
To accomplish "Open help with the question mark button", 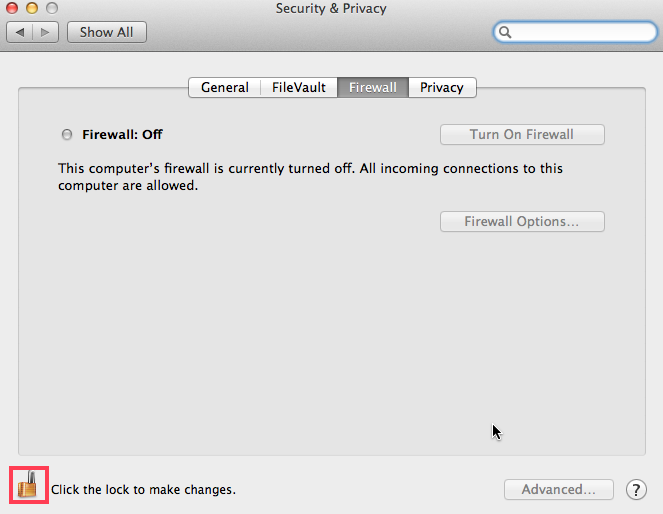I will click(x=636, y=489).
